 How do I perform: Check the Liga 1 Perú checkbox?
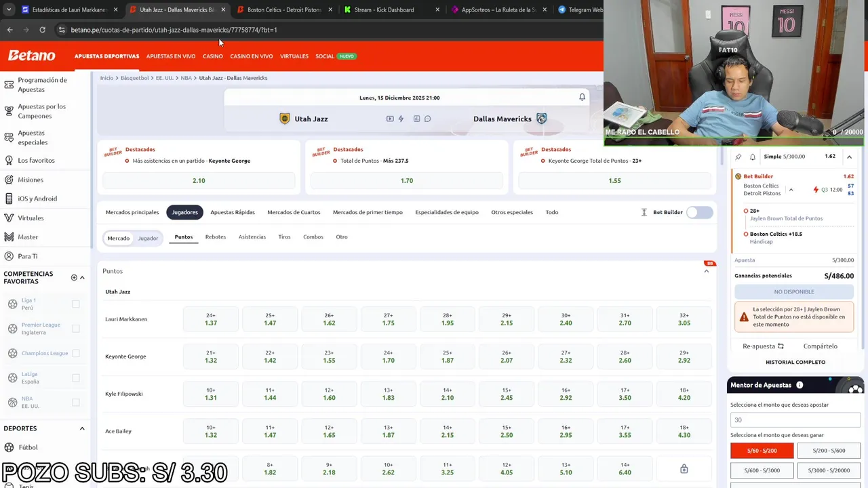coord(76,304)
